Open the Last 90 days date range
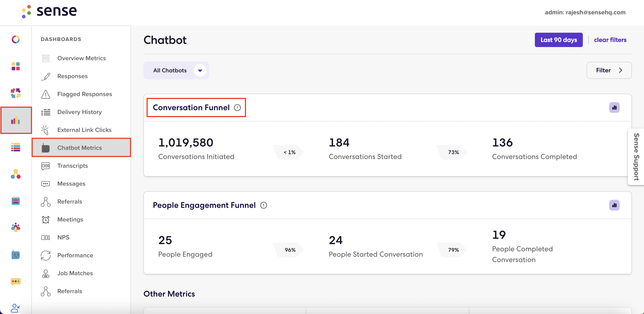 558,40
